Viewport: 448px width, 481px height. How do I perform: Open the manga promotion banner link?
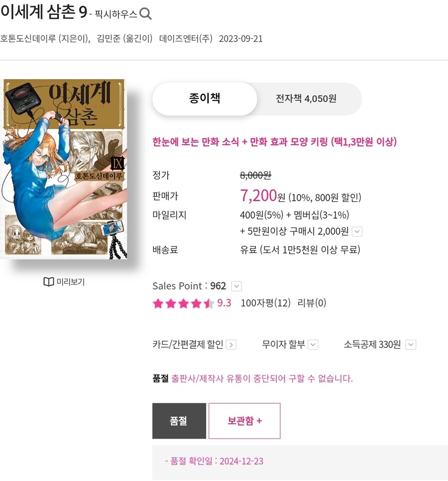point(274,142)
